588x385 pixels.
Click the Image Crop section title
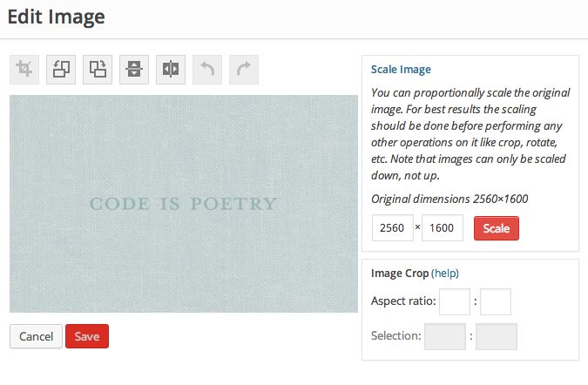(x=400, y=273)
